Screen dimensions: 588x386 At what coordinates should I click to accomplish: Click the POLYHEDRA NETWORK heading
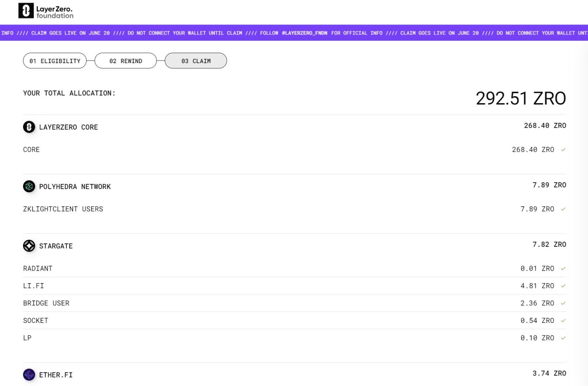[x=75, y=186]
